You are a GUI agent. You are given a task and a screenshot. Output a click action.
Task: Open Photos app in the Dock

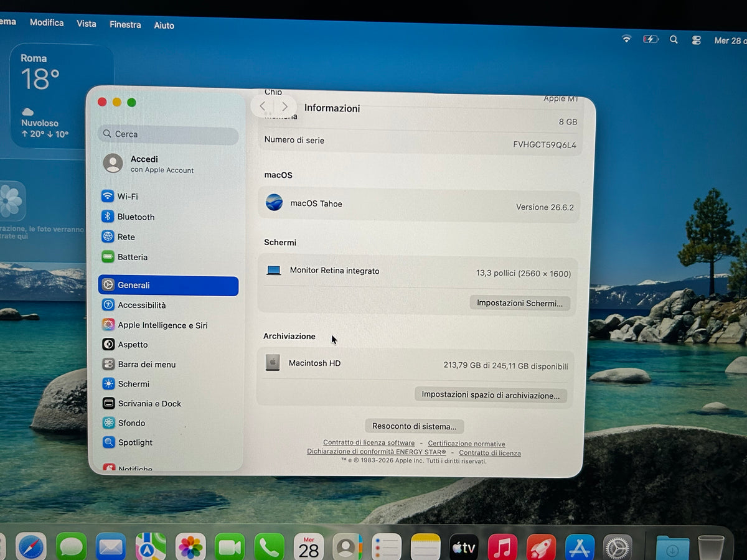[190, 547]
